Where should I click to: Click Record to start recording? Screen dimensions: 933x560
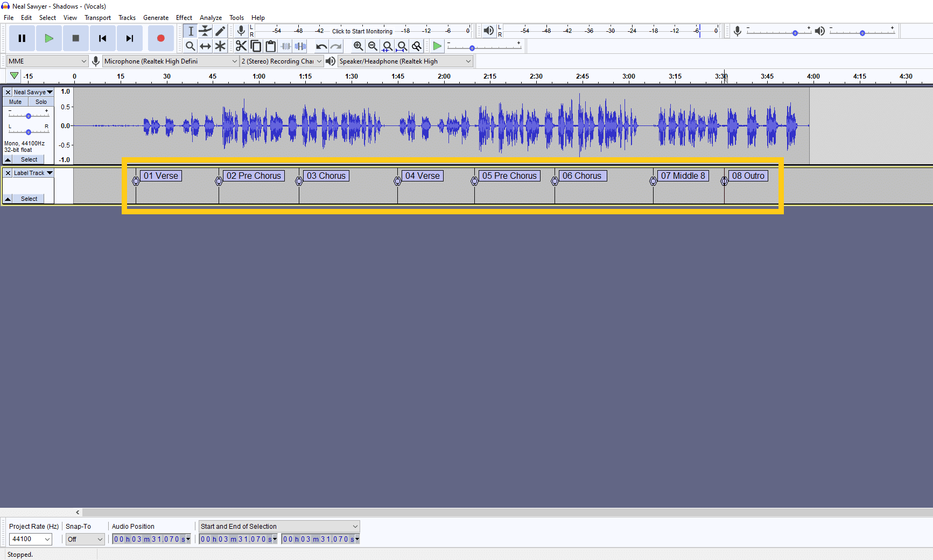(x=160, y=38)
